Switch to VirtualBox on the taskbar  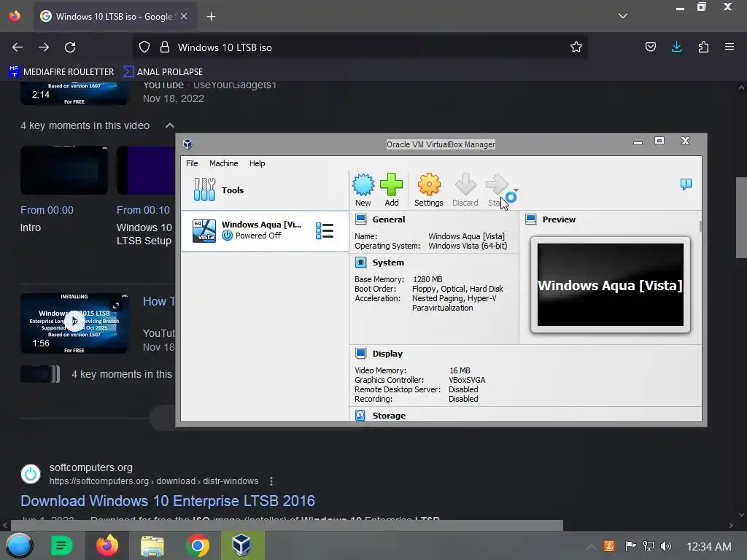242,545
